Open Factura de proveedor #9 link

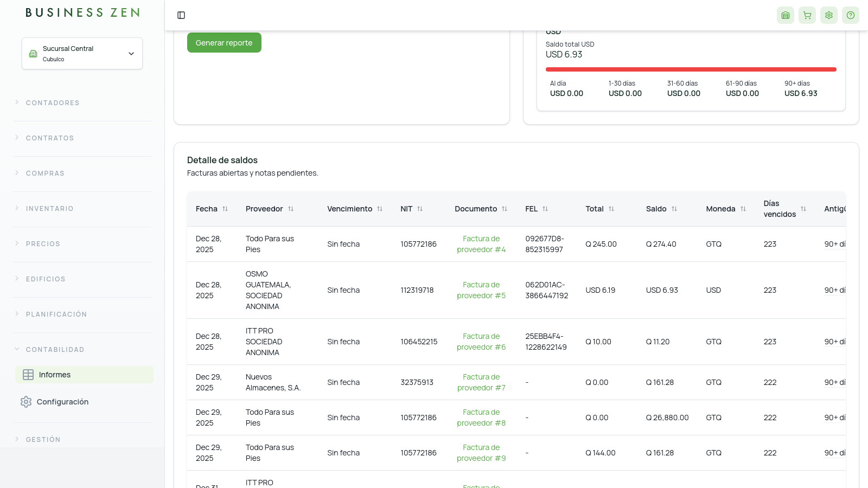pos(481,453)
